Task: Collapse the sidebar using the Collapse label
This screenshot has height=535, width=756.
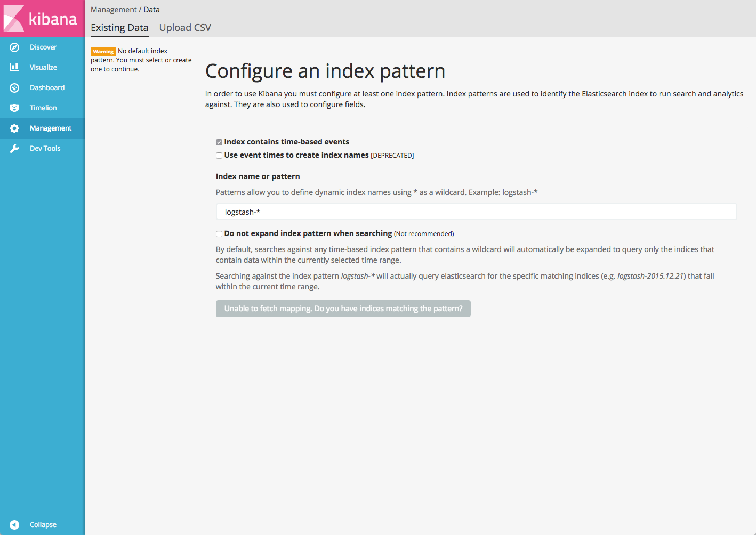Action: [x=43, y=525]
